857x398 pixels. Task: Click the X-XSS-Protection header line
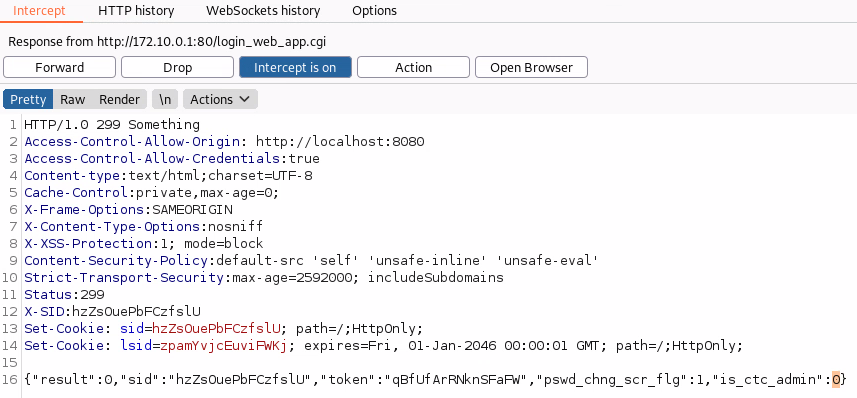coord(144,243)
